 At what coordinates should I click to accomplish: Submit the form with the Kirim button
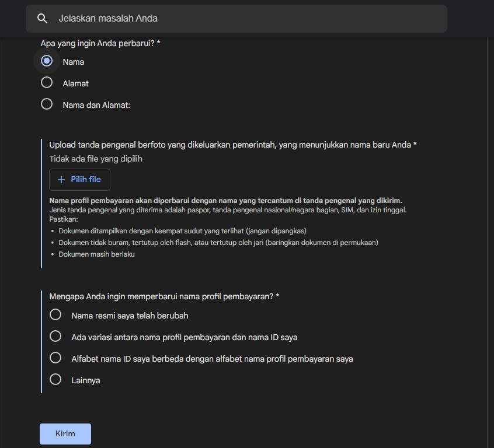65,433
